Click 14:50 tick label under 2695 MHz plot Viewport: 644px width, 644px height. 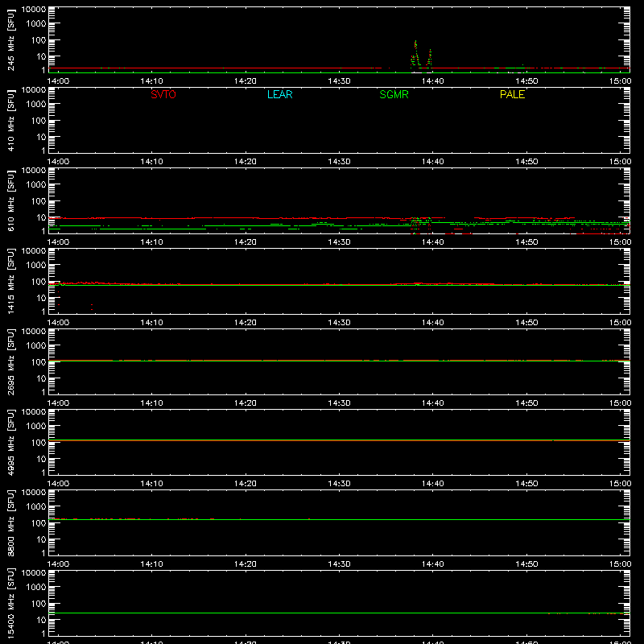coord(526,403)
